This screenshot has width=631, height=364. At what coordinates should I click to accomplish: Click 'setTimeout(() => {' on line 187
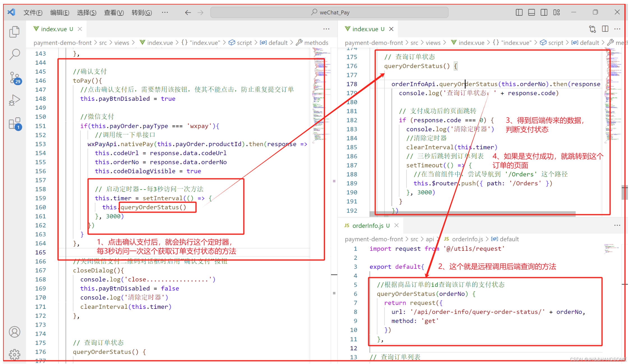click(x=439, y=165)
